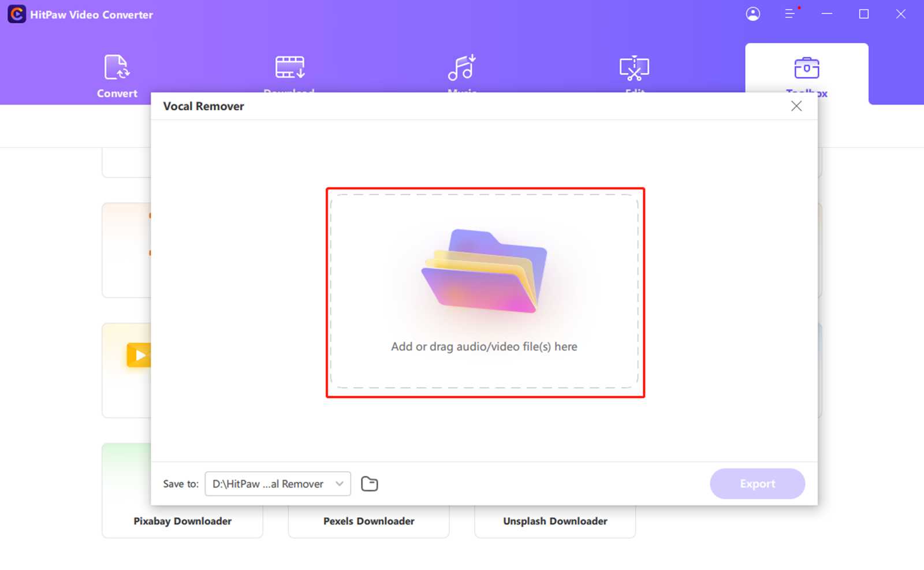Close the Vocal Remover dialog
Screen dimensions: 924x570
796,106
